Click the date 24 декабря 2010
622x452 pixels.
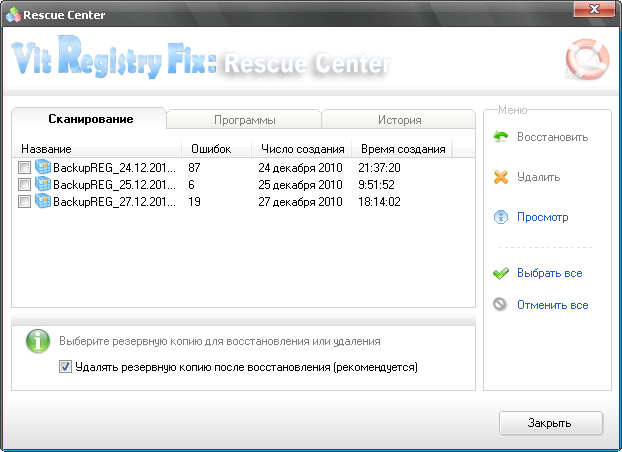[x=300, y=168]
